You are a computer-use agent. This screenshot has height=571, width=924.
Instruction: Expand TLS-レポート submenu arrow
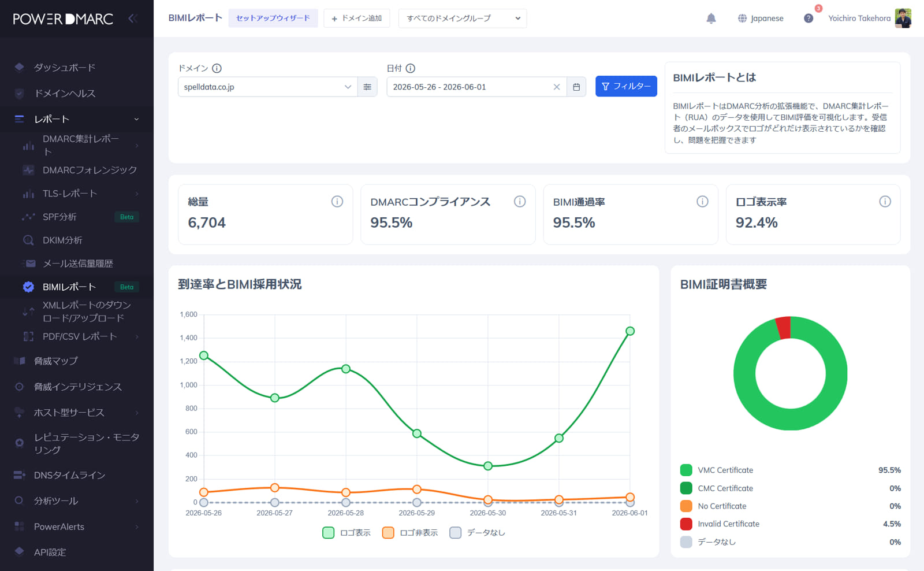[x=137, y=194]
